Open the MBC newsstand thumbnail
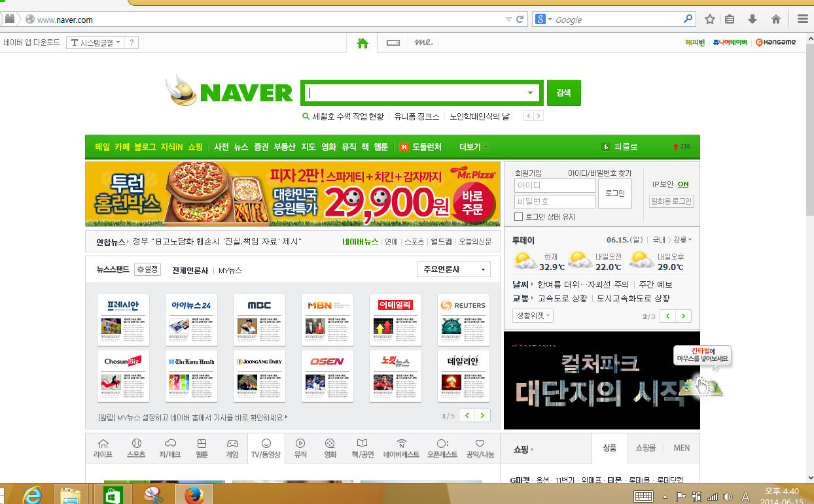This screenshot has height=504, width=814. [259, 320]
